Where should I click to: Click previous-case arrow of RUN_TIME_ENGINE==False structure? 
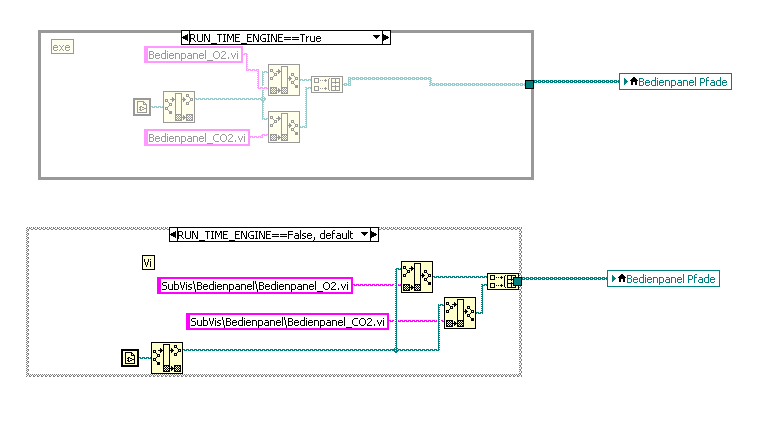(173, 235)
